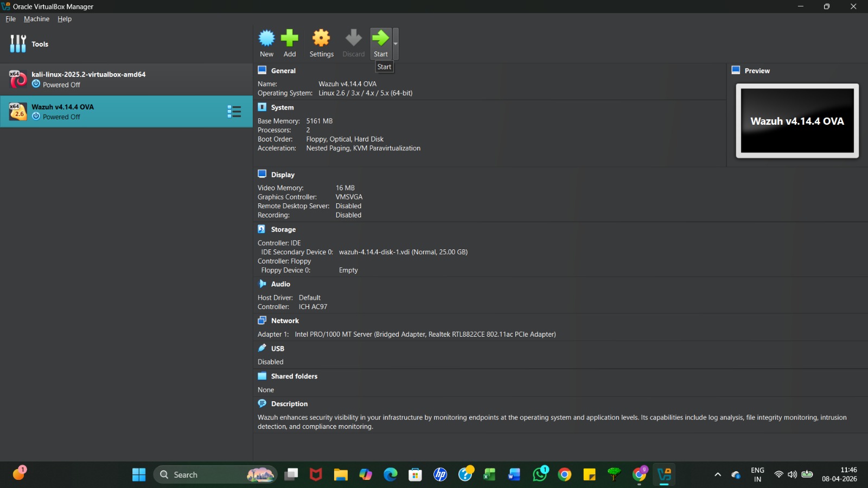Open the widgets icon at taskbar's left end
The width and height of the screenshot is (868, 488).
click(19, 473)
